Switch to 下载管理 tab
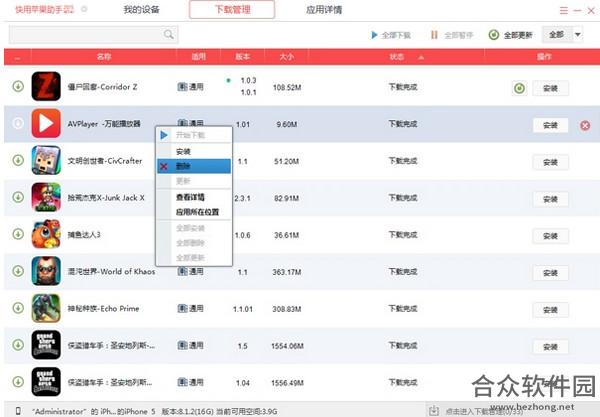Viewport: 600px width, 417px height. [x=232, y=10]
